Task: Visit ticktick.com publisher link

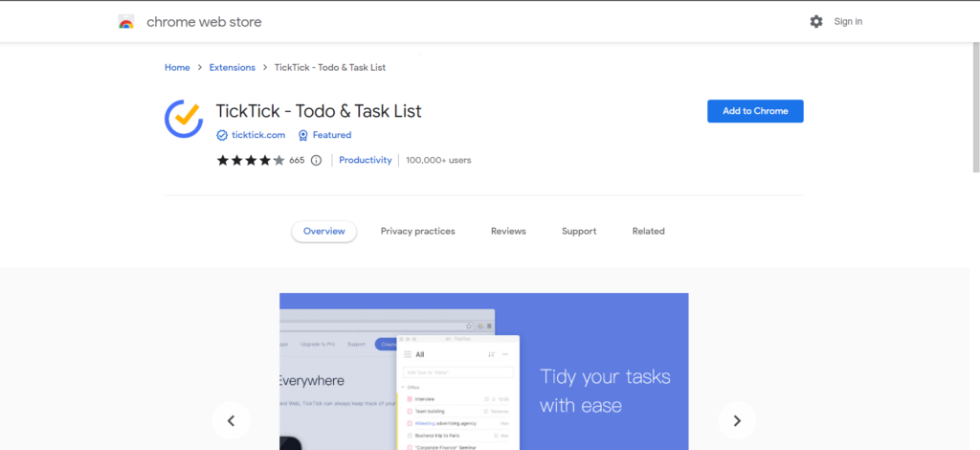Action: tap(258, 135)
